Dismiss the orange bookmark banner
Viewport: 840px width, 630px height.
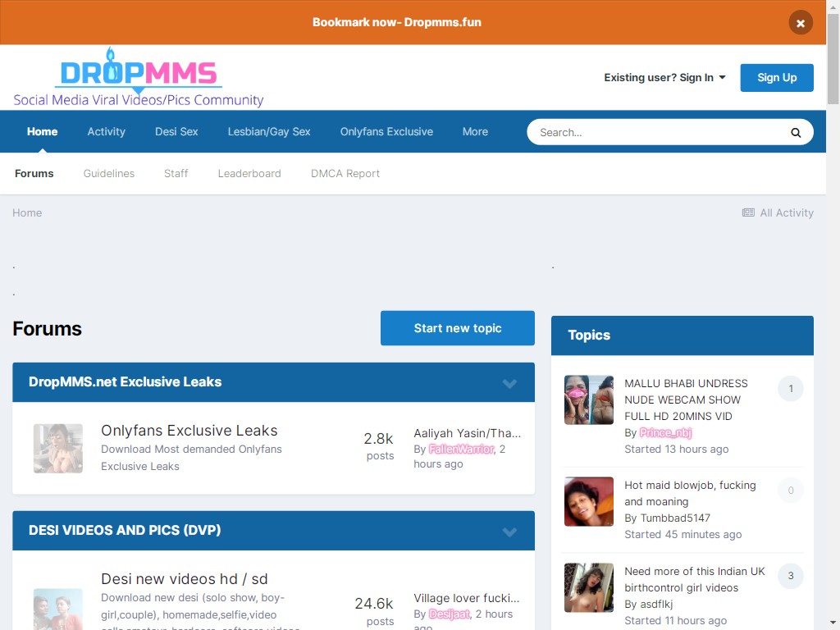point(801,23)
